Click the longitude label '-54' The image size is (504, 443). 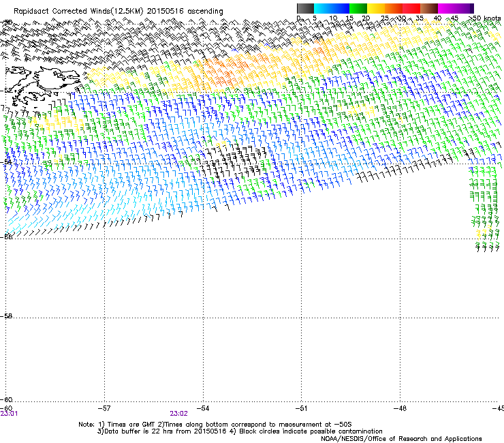click(x=203, y=408)
